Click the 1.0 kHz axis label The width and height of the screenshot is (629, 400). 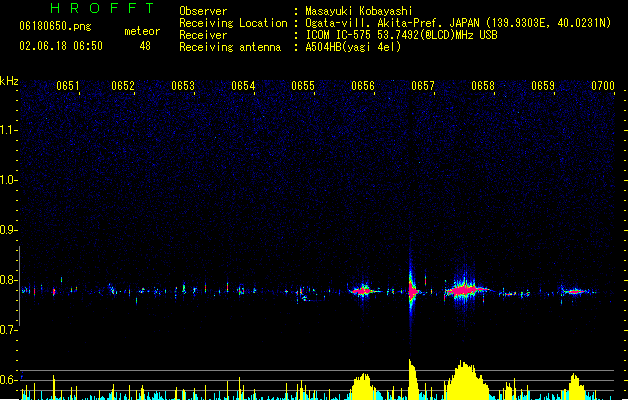tap(8, 180)
